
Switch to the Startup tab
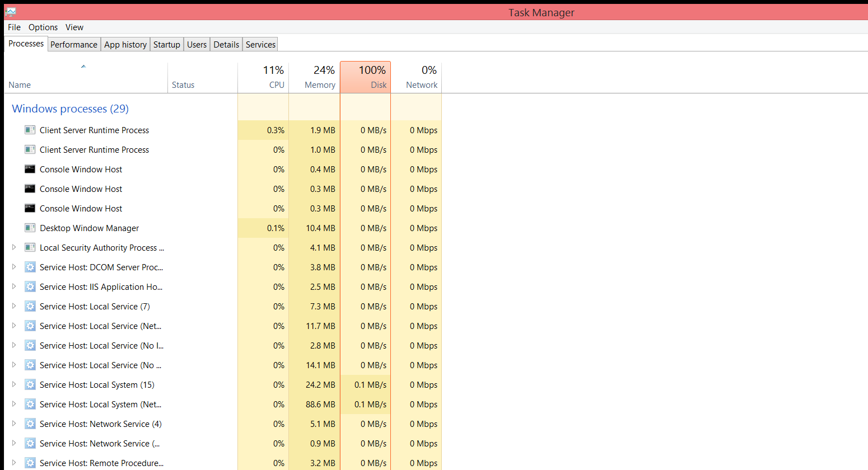(x=166, y=44)
